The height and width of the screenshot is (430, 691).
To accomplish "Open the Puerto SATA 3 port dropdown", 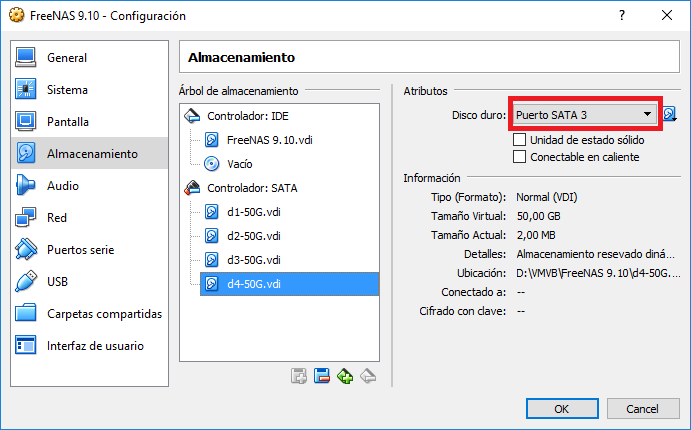I will tap(585, 115).
